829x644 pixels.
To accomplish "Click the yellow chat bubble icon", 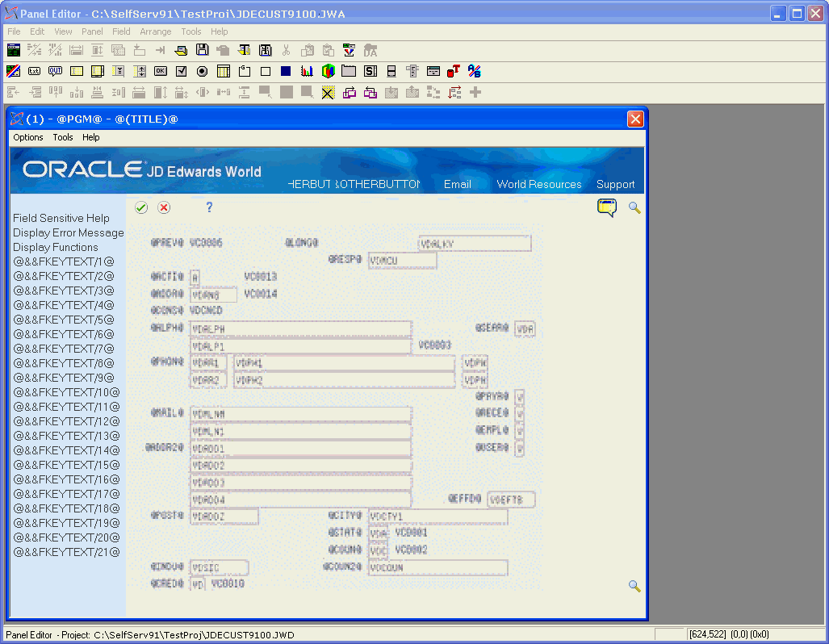I will 606,207.
